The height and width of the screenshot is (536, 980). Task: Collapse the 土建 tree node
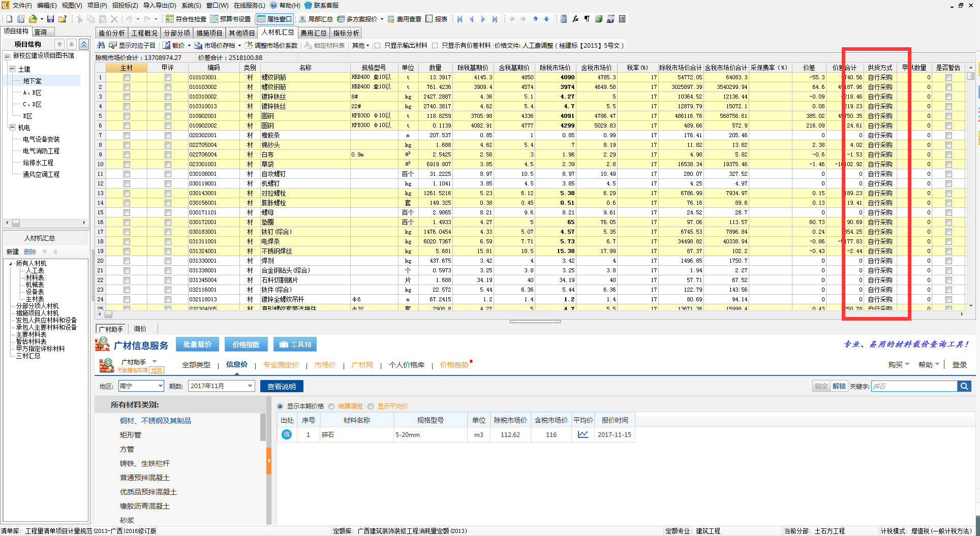pyautogui.click(x=12, y=69)
